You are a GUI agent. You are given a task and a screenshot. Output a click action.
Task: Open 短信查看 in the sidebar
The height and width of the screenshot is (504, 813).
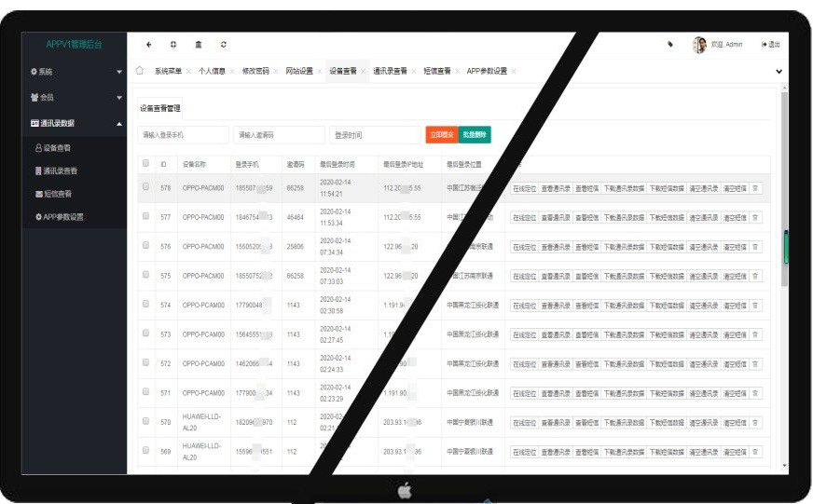(58, 194)
